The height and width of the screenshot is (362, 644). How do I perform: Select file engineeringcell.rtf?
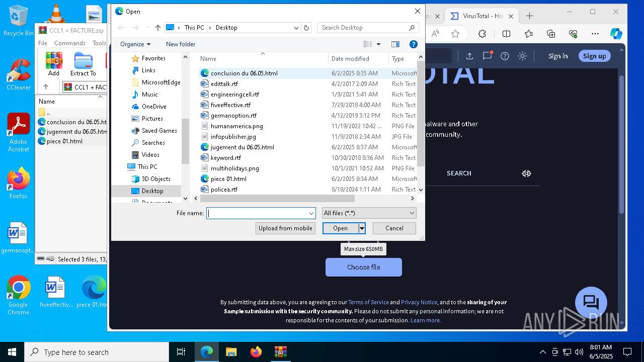click(235, 95)
